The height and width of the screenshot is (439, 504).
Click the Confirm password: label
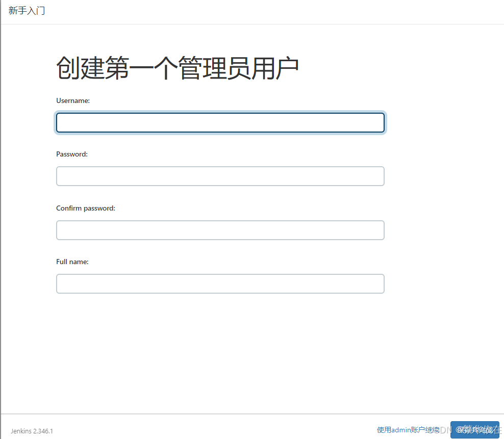[x=86, y=208]
